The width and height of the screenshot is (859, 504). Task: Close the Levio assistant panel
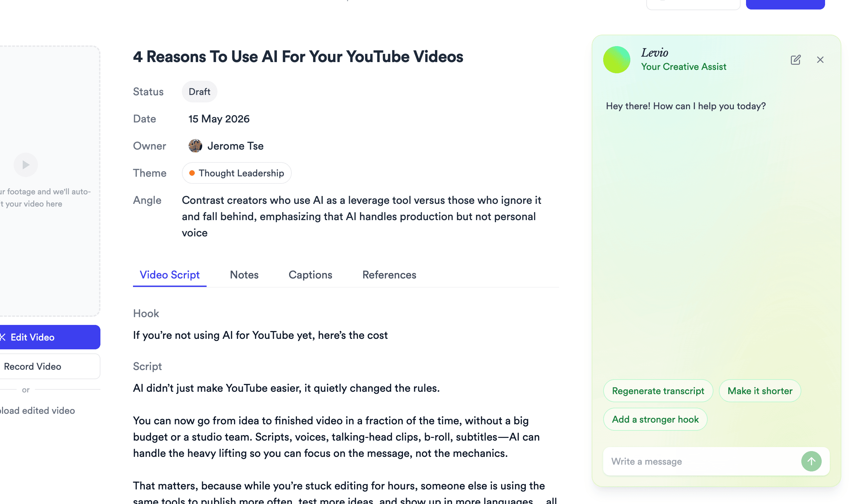tap(820, 60)
